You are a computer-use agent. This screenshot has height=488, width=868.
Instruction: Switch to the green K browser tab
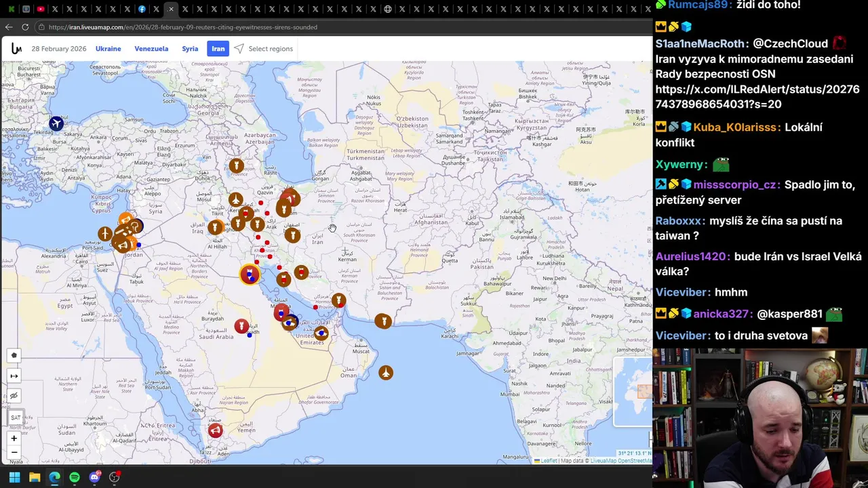pyautogui.click(x=11, y=9)
